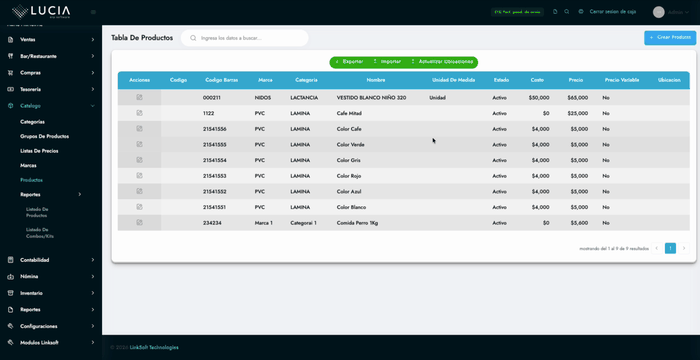Open Categorías in Catalogo menu

tap(32, 121)
